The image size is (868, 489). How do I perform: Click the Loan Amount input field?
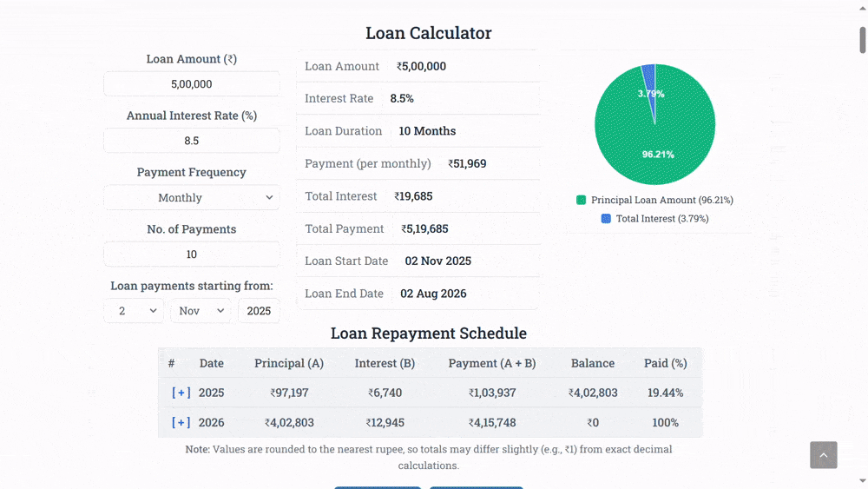(192, 84)
